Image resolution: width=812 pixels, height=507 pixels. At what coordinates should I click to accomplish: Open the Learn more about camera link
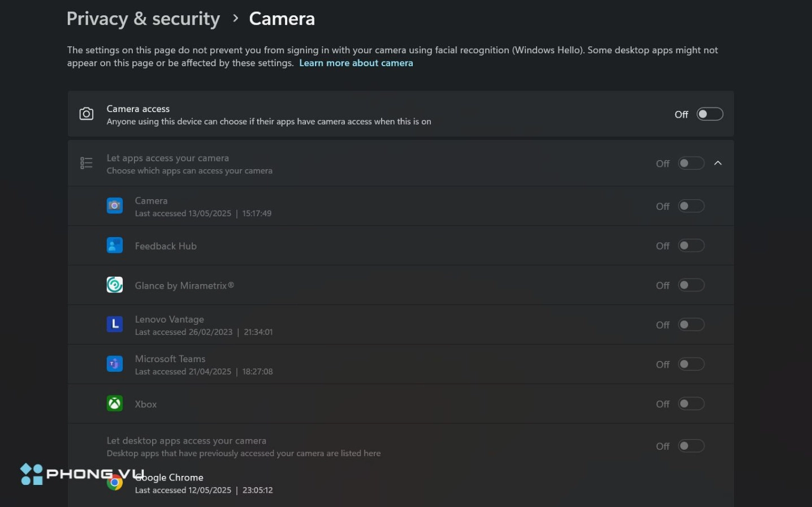356,63
